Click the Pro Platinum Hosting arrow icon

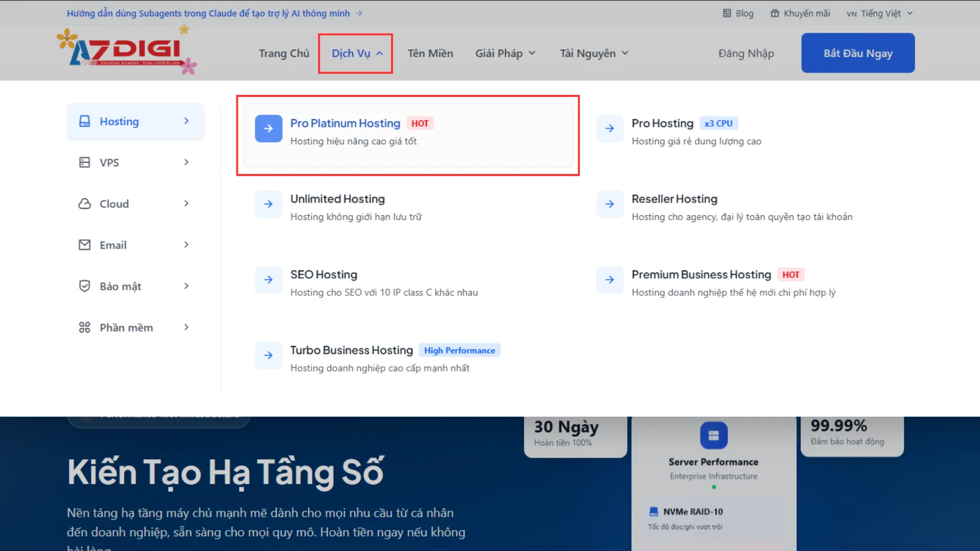[x=268, y=129]
